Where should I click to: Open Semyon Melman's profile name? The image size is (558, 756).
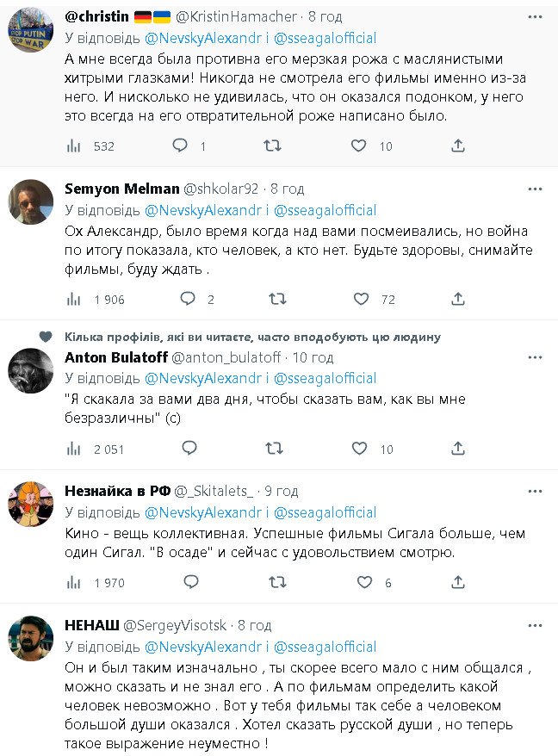click(119, 189)
